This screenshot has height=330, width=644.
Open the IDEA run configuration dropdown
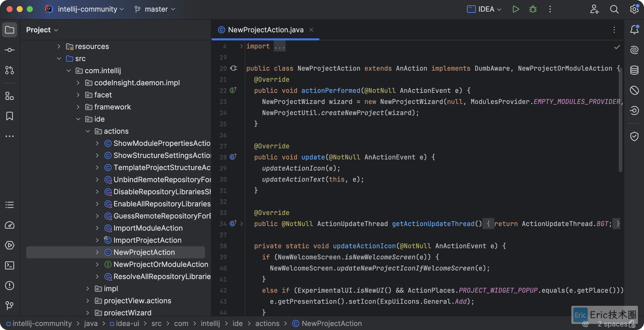click(x=484, y=9)
